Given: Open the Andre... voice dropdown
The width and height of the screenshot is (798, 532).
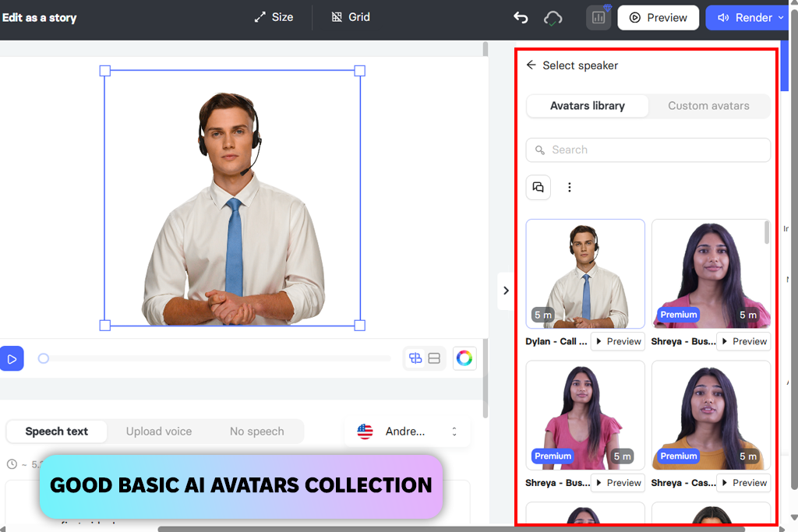Looking at the screenshot, I should (x=407, y=432).
